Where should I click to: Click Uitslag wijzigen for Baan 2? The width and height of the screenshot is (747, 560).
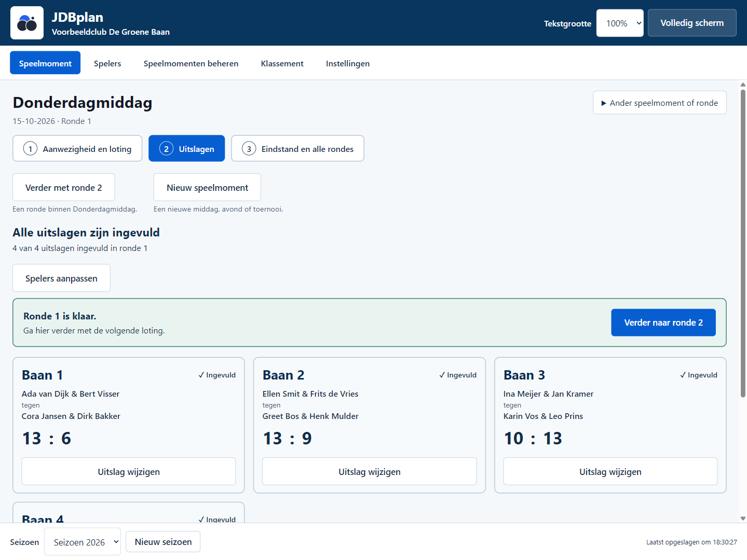click(369, 471)
